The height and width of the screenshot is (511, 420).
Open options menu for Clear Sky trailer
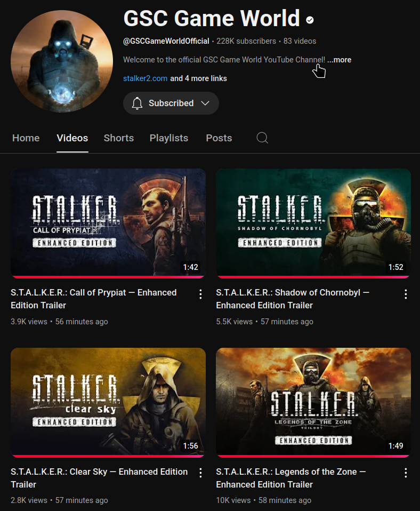pos(200,473)
